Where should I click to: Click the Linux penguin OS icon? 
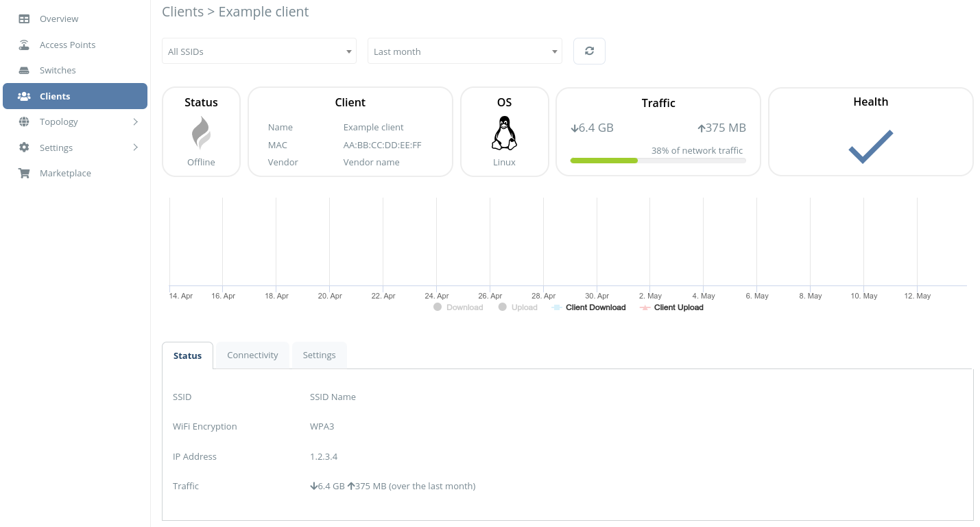[x=504, y=133]
